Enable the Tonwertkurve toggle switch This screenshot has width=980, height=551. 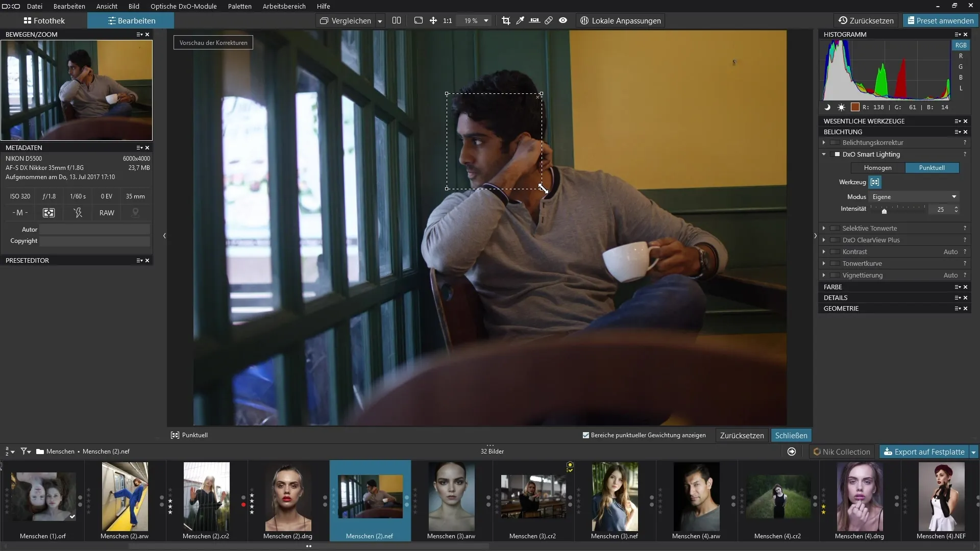pos(835,263)
